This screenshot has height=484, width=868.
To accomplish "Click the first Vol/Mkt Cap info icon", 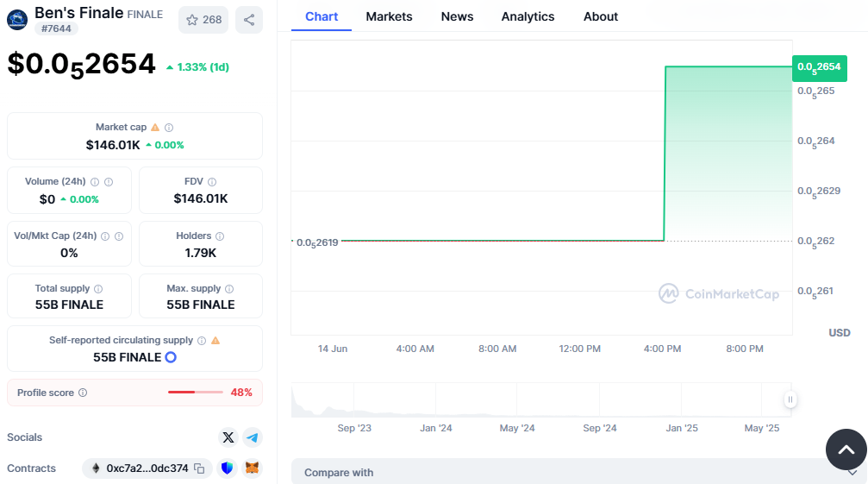I will [x=105, y=236].
